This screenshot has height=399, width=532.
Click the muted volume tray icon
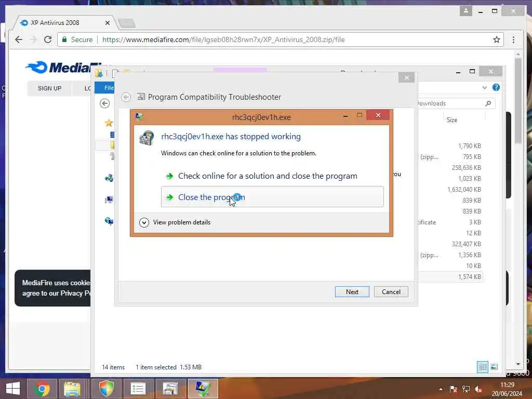pyautogui.click(x=478, y=389)
